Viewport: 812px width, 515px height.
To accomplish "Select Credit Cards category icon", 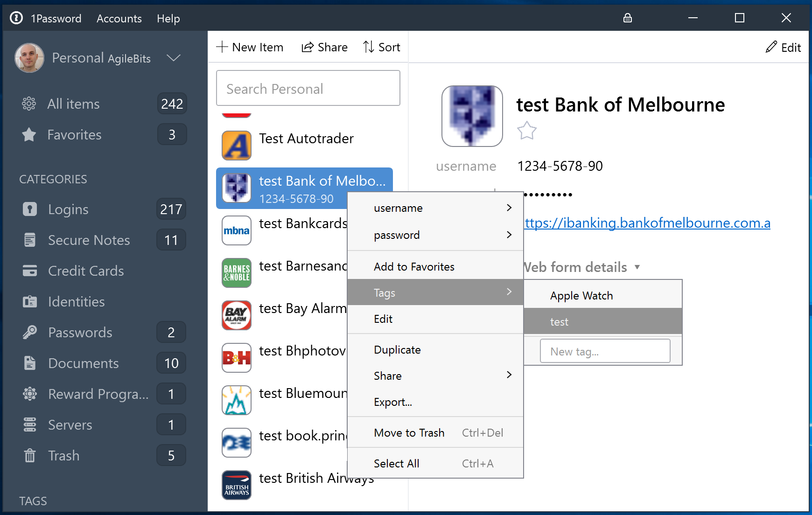I will [30, 271].
